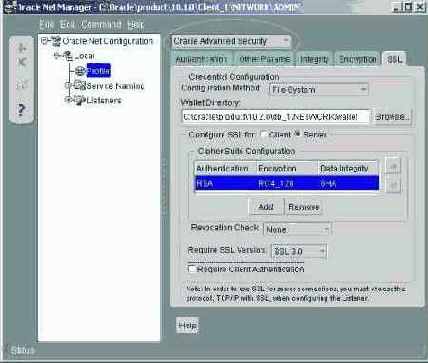Select the SSL tab
The image size is (428, 363).
(395, 59)
